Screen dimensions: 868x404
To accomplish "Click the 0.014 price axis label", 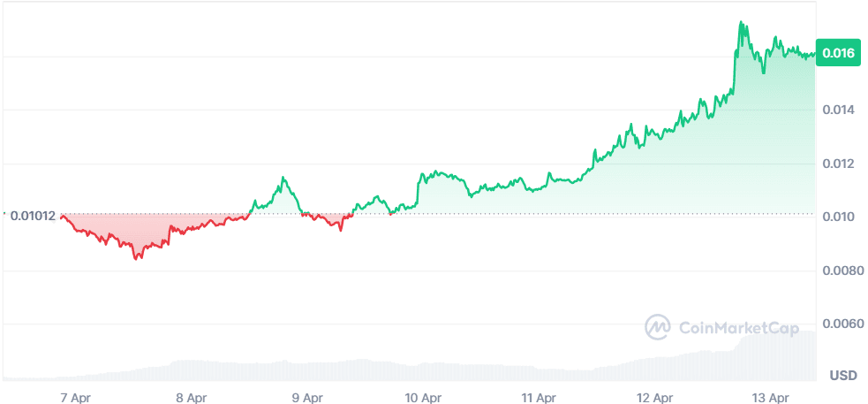I will [838, 111].
